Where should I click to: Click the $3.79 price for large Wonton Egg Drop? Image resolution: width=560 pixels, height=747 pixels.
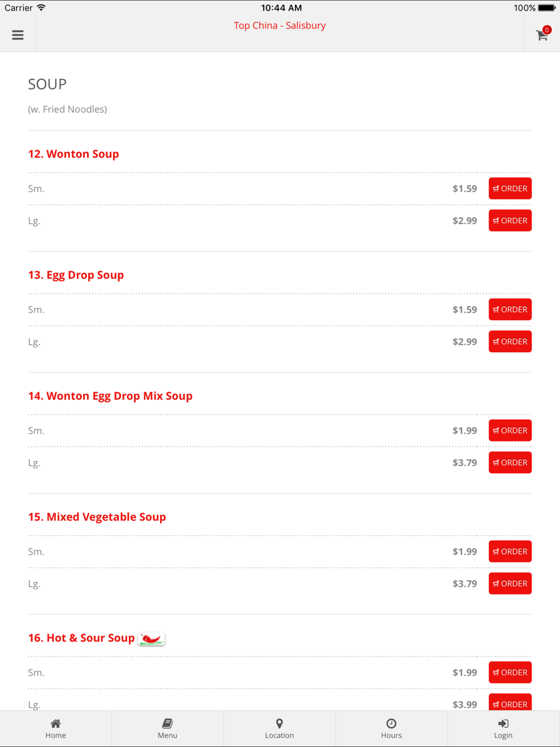(465, 463)
